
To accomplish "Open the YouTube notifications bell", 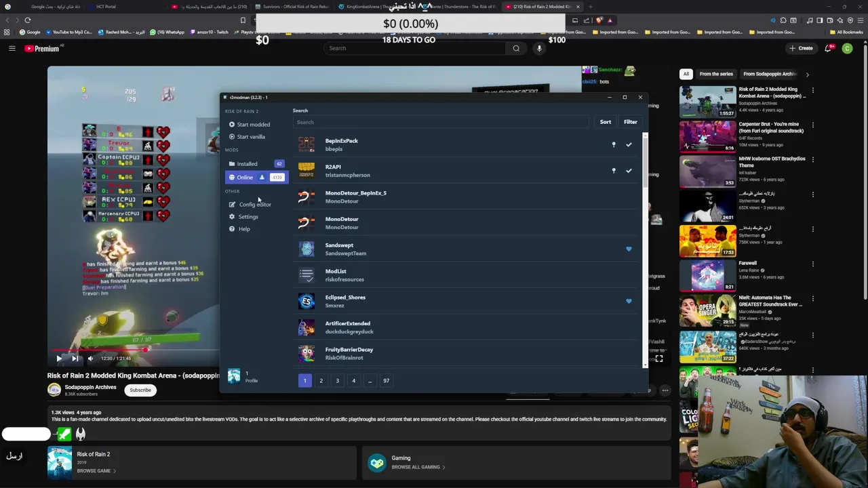I will coord(828,48).
